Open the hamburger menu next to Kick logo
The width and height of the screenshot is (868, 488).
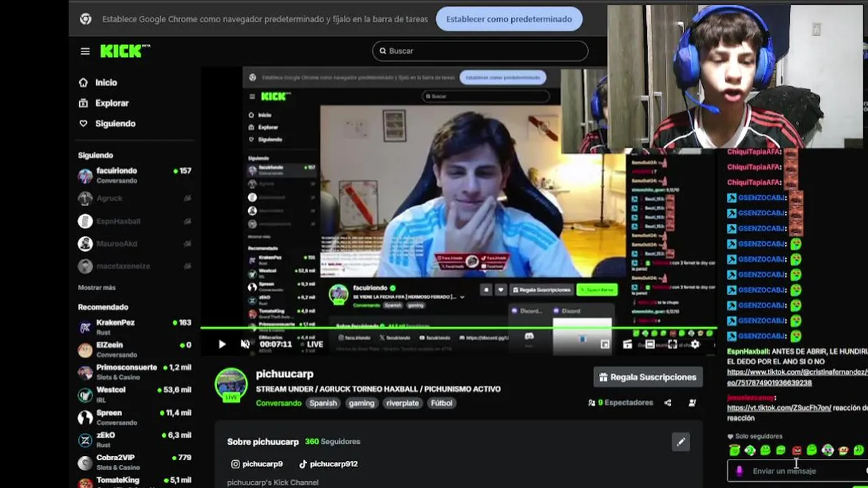coord(85,52)
